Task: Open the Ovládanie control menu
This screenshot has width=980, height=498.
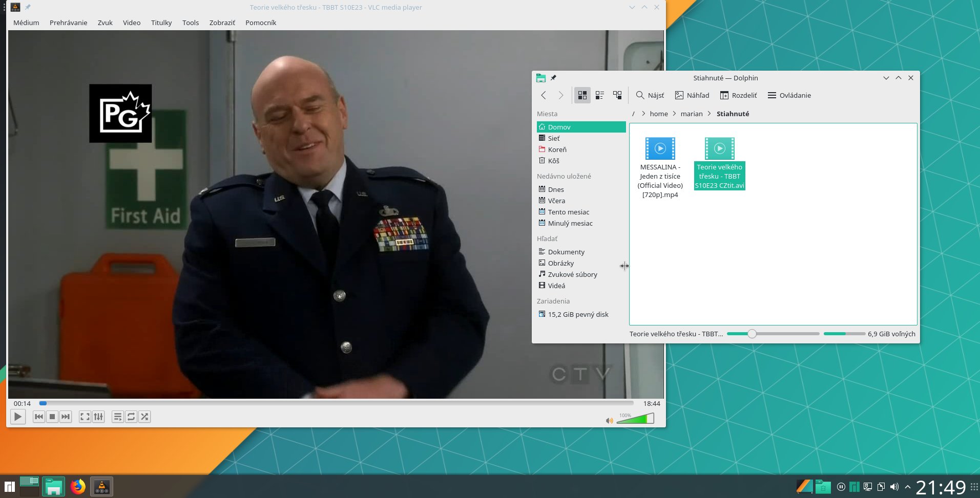Action: [789, 95]
